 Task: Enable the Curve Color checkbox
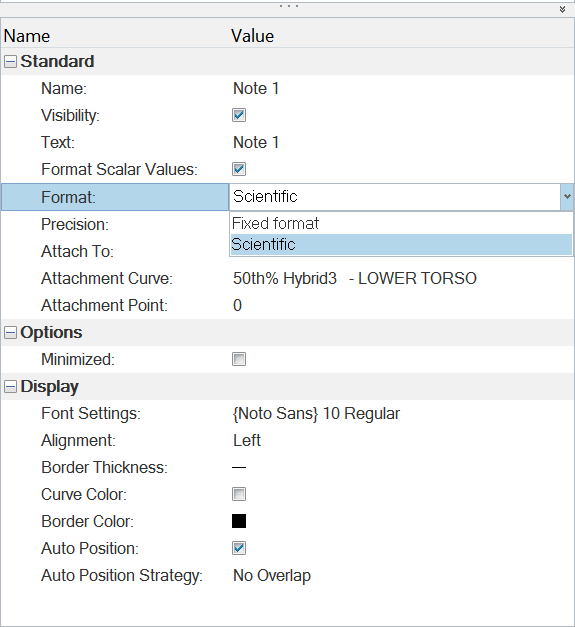[239, 494]
